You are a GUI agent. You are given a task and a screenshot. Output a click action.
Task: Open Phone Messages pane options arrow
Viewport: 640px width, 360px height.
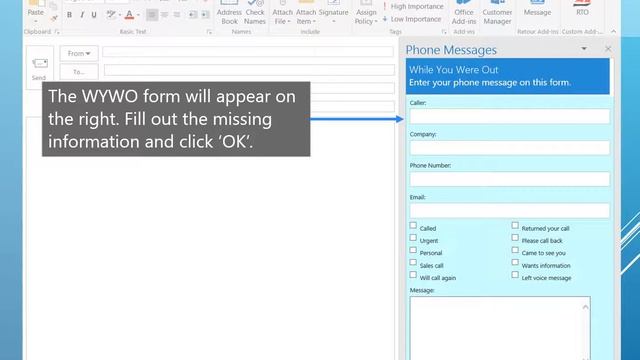tap(584, 49)
